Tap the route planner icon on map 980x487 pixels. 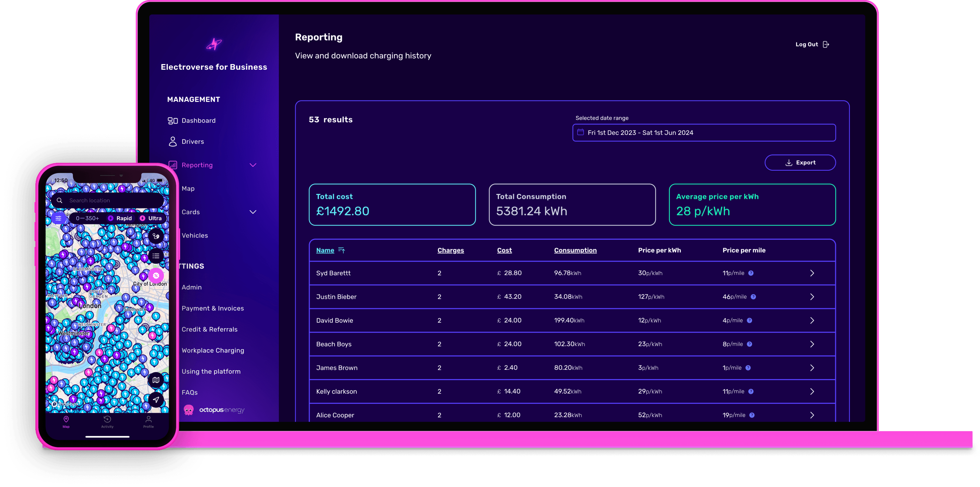[156, 236]
